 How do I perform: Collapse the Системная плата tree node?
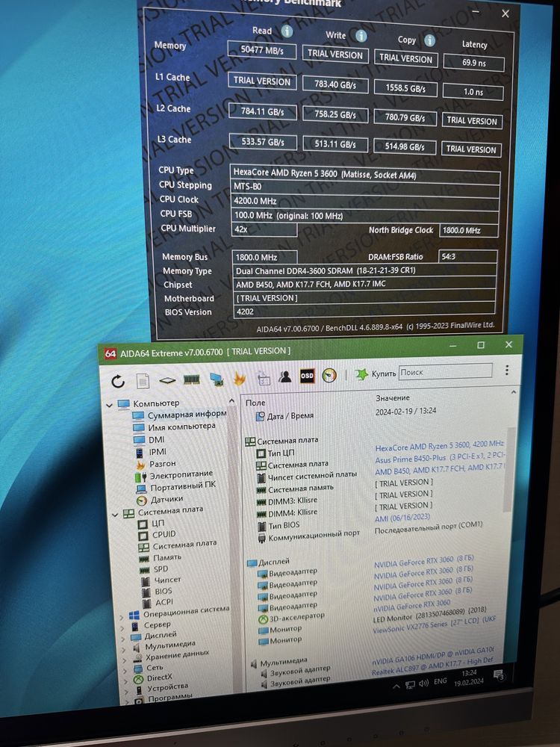[115, 515]
